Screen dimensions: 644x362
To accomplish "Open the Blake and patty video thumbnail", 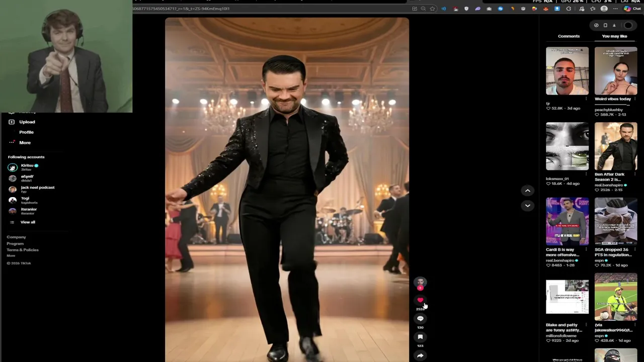I will (567, 297).
